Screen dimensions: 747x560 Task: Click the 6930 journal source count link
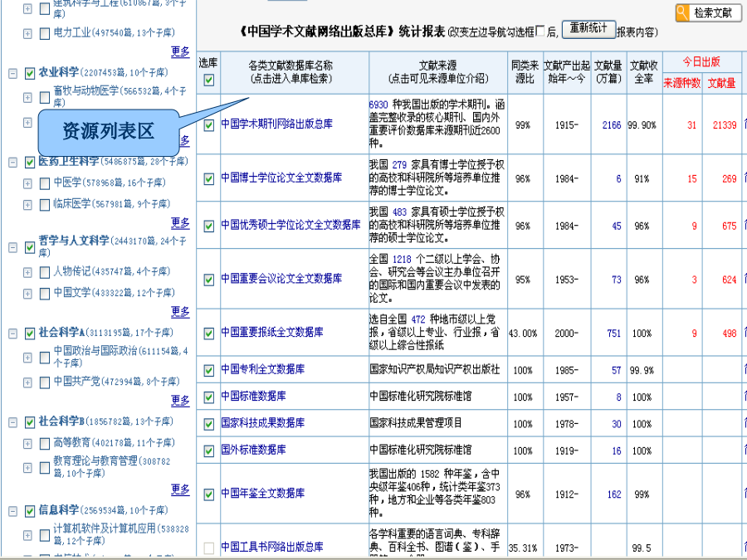pos(378,105)
